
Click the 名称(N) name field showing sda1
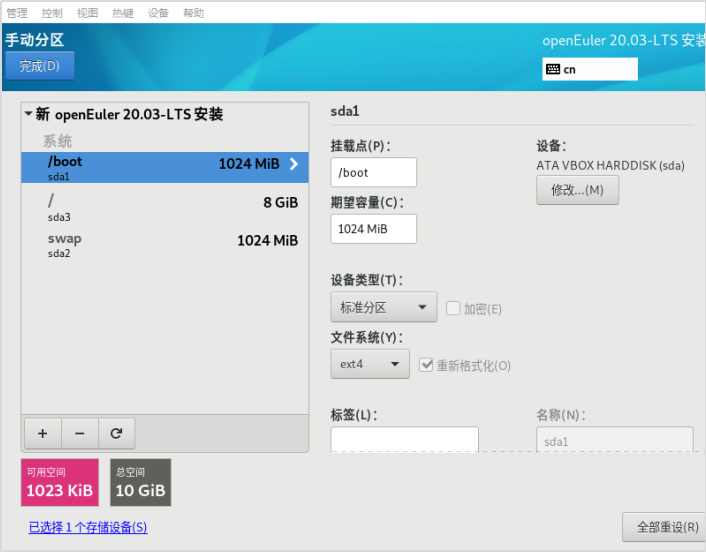(x=614, y=439)
